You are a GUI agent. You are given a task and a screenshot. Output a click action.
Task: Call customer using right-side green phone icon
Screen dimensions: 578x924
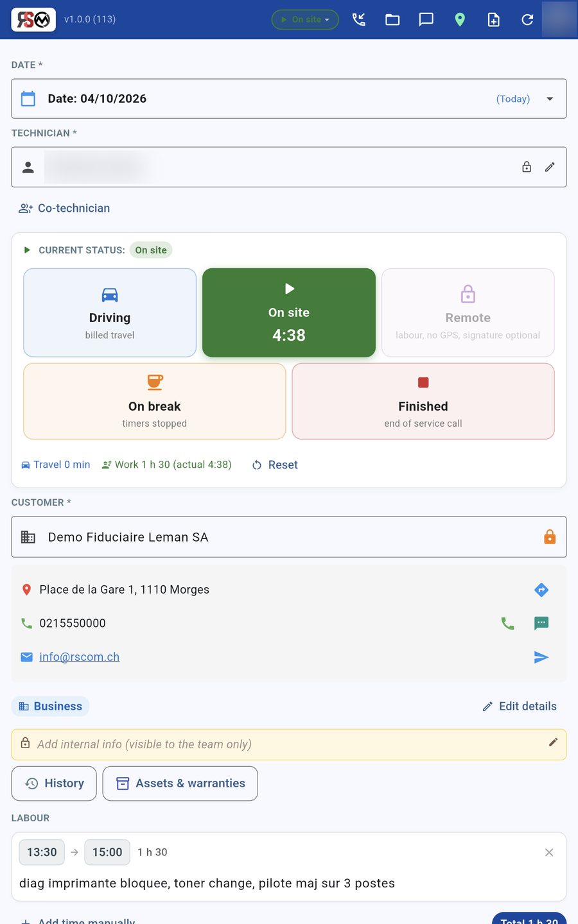pyautogui.click(x=507, y=623)
